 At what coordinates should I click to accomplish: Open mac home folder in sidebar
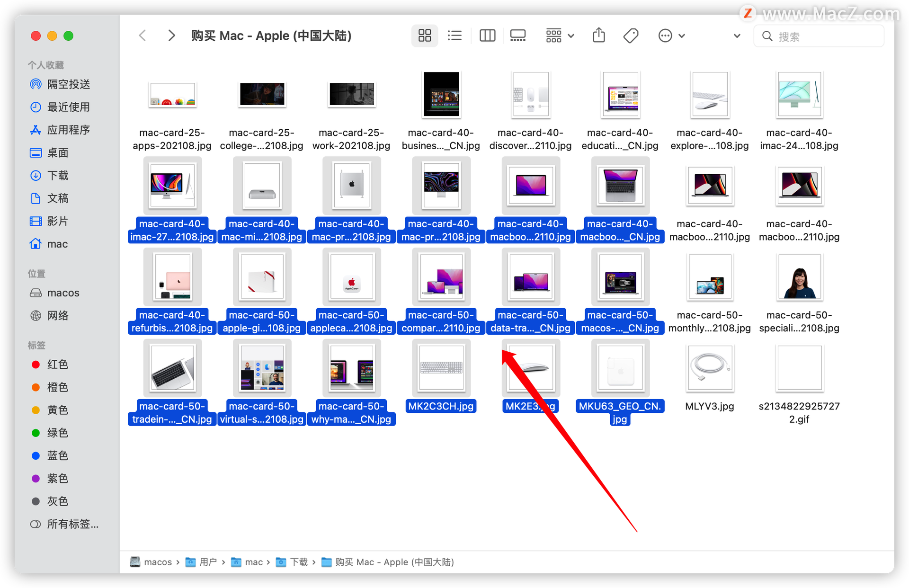(49, 244)
